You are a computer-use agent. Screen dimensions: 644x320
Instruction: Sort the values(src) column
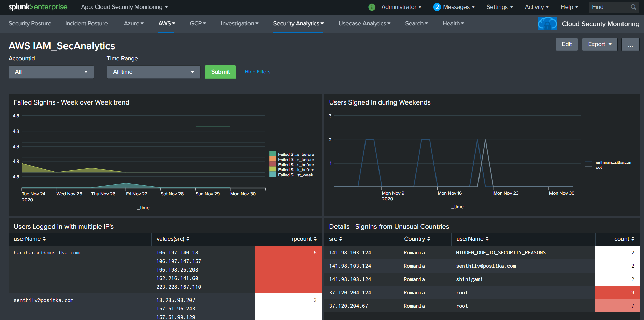pyautogui.click(x=173, y=239)
